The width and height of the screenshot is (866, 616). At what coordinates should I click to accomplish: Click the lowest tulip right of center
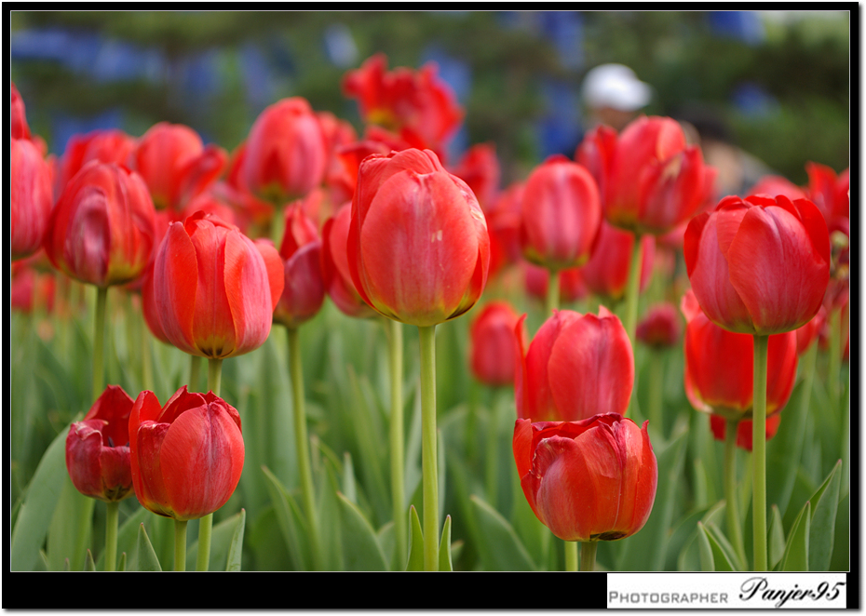coord(585,475)
